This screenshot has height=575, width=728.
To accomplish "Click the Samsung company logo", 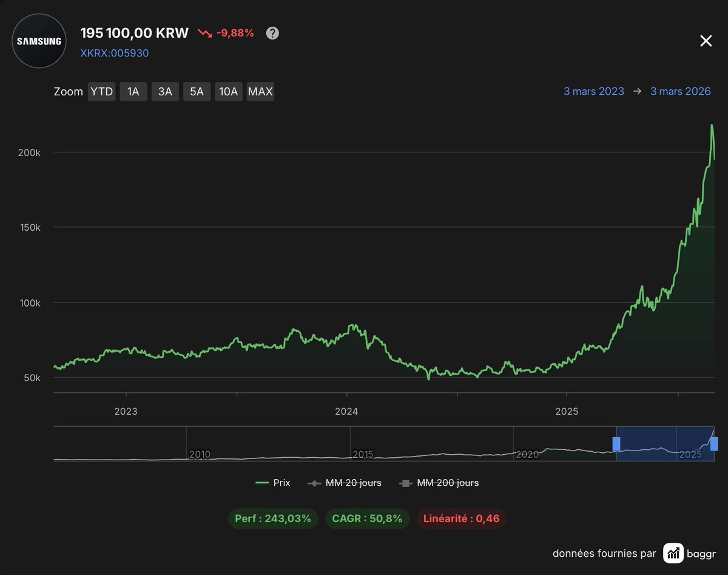I will click(x=38, y=41).
